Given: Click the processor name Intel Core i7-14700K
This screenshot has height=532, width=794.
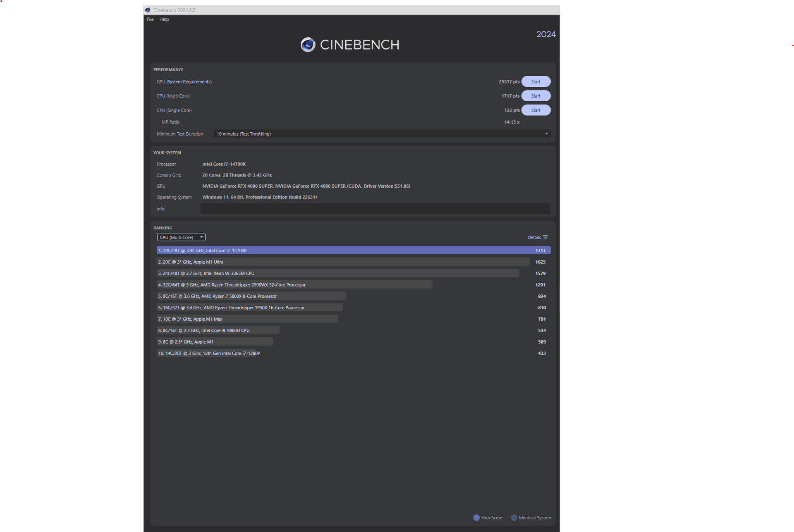Looking at the screenshot, I should [224, 164].
